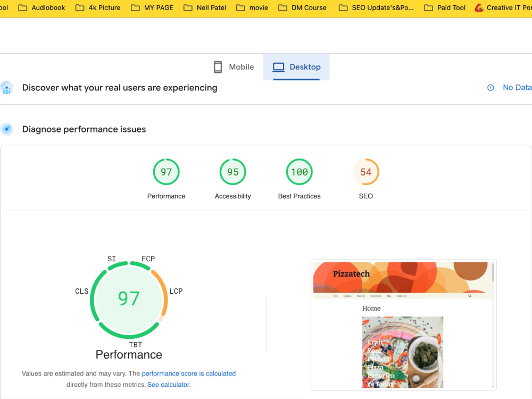
Task: Click the real users experience icon
Action: [x=6, y=88]
